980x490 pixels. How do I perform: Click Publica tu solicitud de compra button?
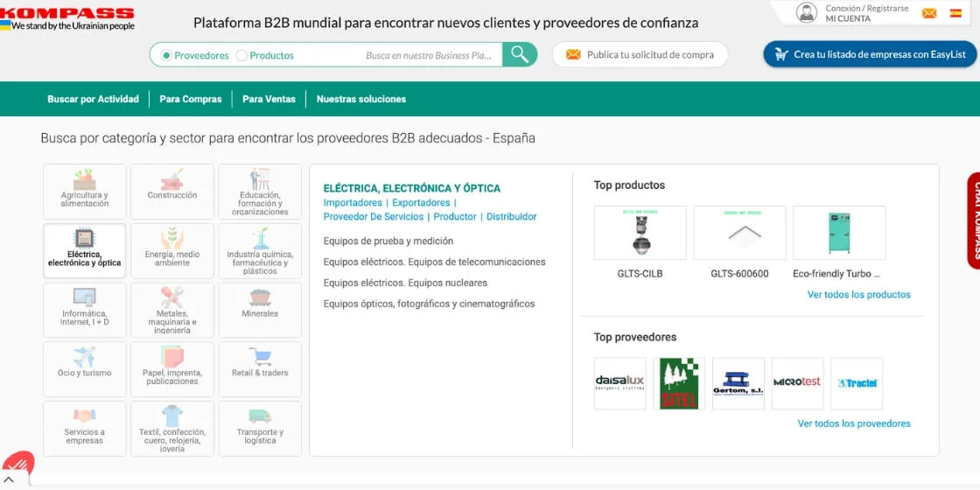click(x=640, y=54)
